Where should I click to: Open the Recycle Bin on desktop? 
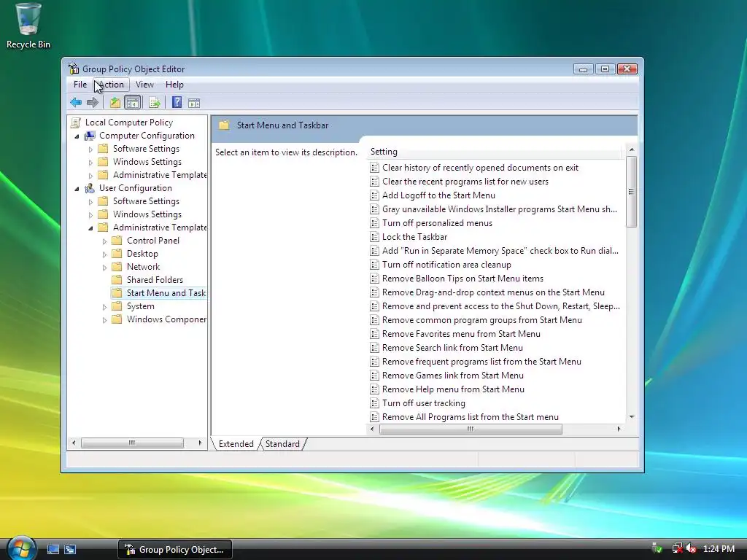pyautogui.click(x=28, y=26)
